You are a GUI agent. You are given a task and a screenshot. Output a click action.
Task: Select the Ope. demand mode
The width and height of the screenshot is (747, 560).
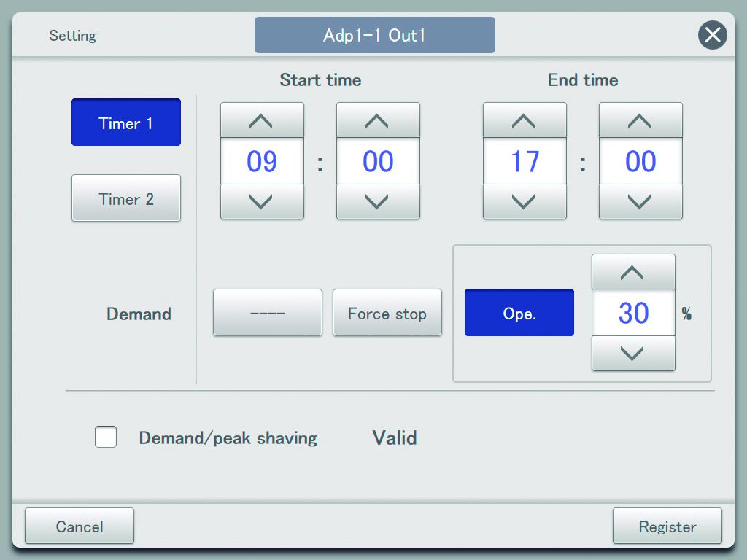(519, 313)
